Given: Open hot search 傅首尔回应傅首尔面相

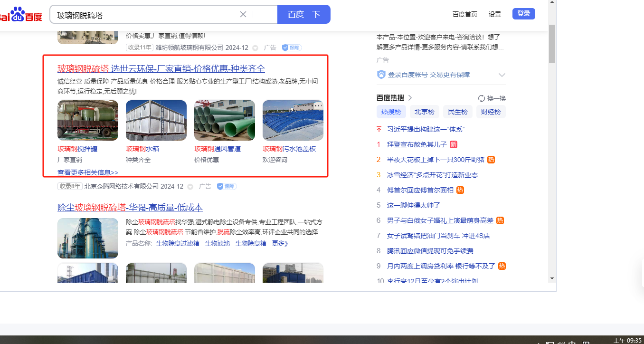Looking at the screenshot, I should coord(420,190).
